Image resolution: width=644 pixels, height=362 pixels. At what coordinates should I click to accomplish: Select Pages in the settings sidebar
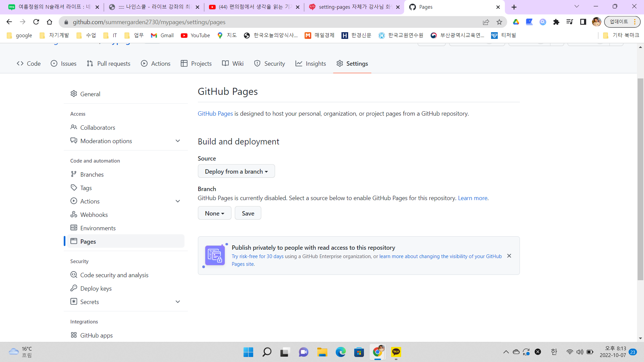point(126,241)
